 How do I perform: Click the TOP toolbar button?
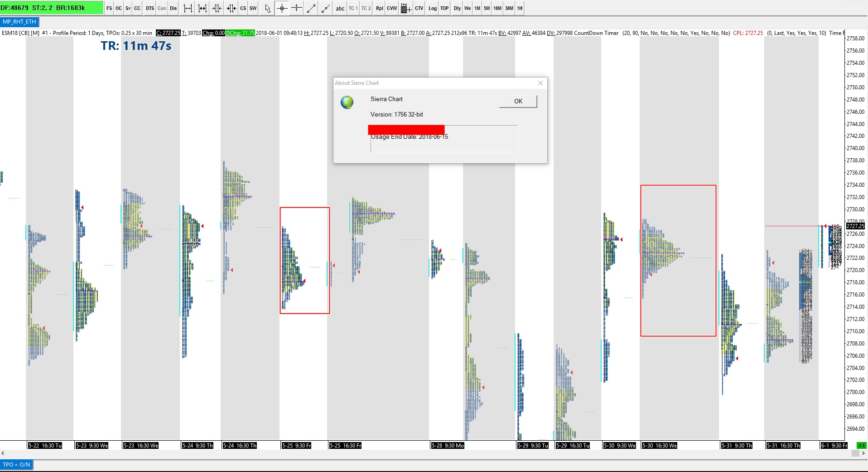click(444, 8)
